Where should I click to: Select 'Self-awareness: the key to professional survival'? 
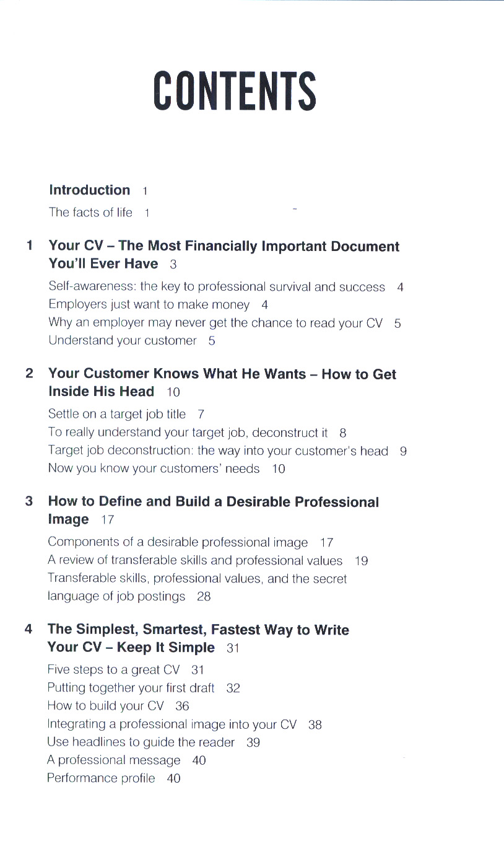tap(217, 287)
